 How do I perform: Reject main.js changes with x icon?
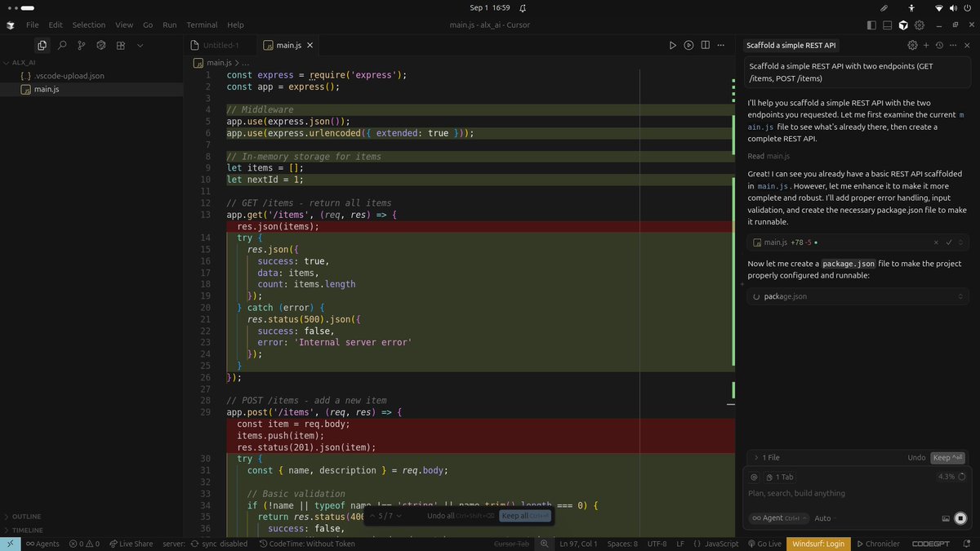pos(936,242)
